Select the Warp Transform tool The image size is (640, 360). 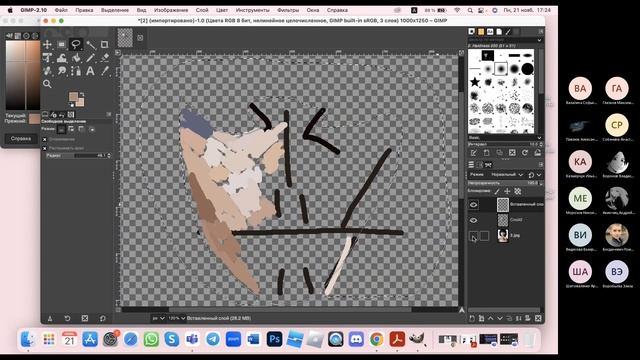[x=61, y=58]
